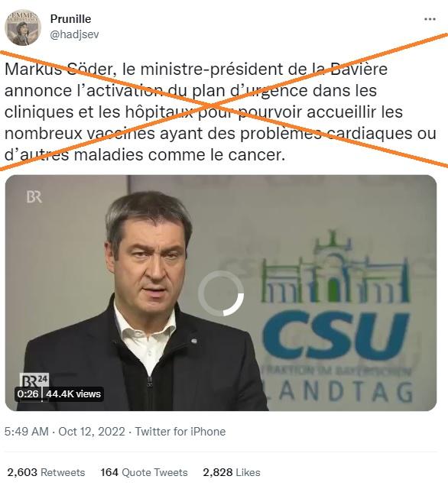Select the 0:26 video duration badge
The height and width of the screenshot is (489, 448).
pyautogui.click(x=28, y=394)
